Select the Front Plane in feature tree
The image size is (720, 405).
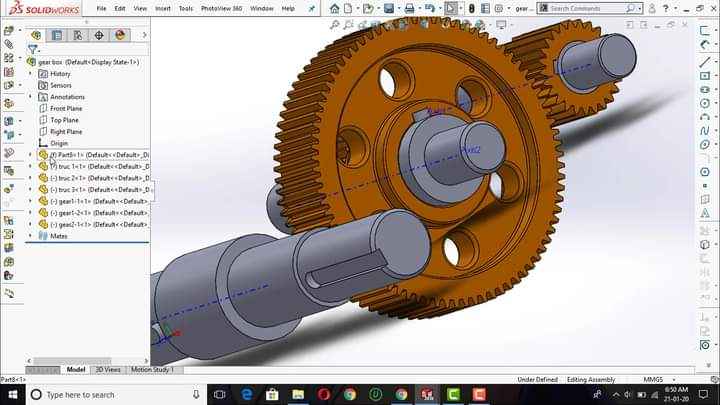(66, 108)
